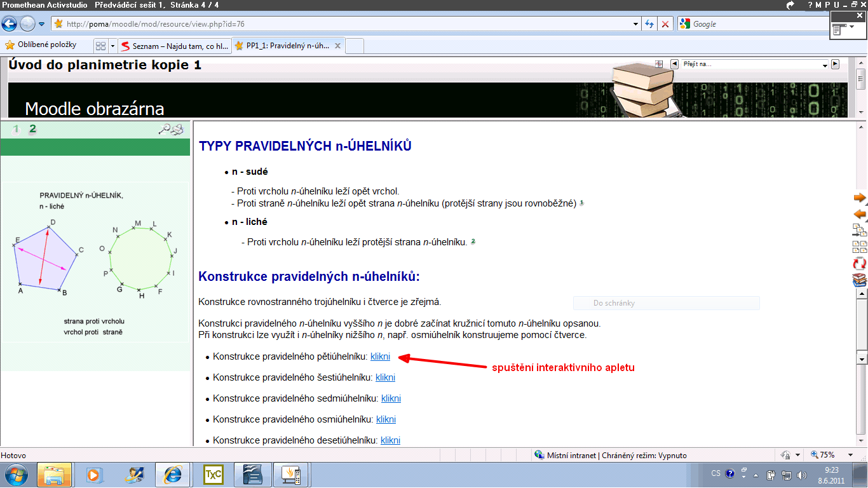Click the magnifier icon in the left panel
This screenshot has width=868, height=488.
point(165,130)
